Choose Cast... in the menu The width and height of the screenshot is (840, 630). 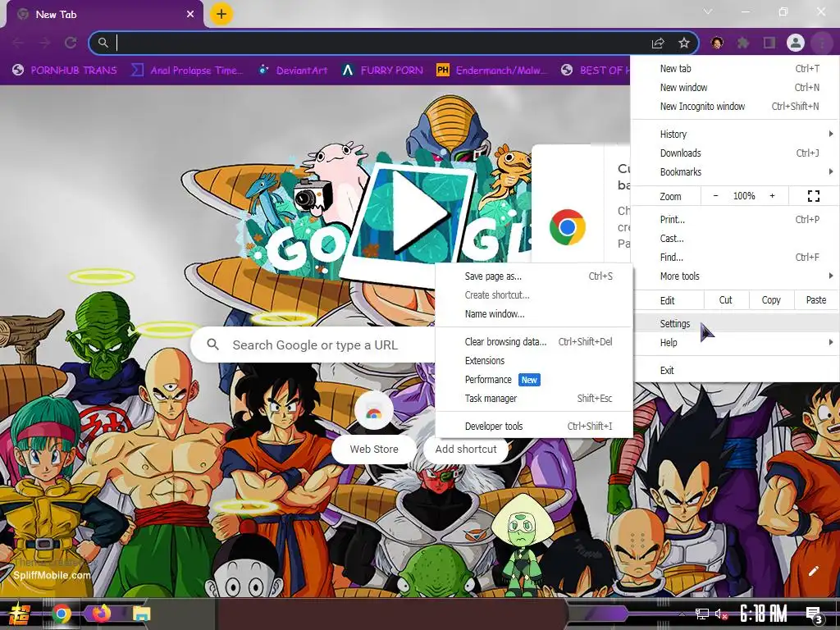tap(735, 239)
